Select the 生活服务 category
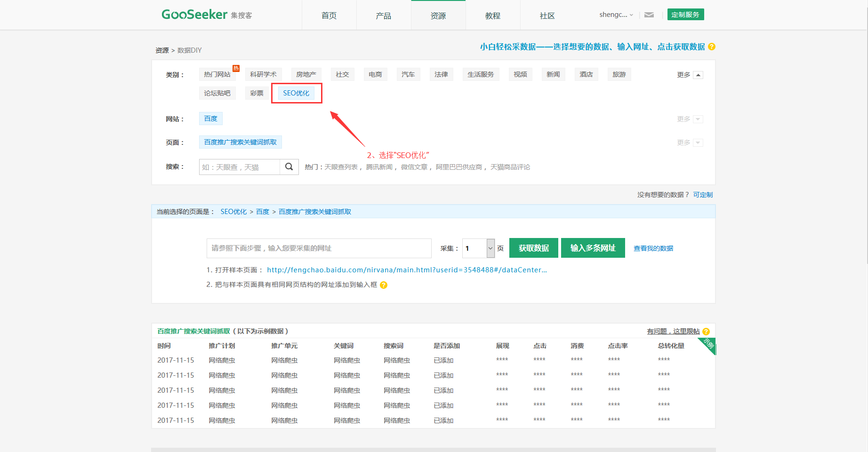 pos(481,74)
